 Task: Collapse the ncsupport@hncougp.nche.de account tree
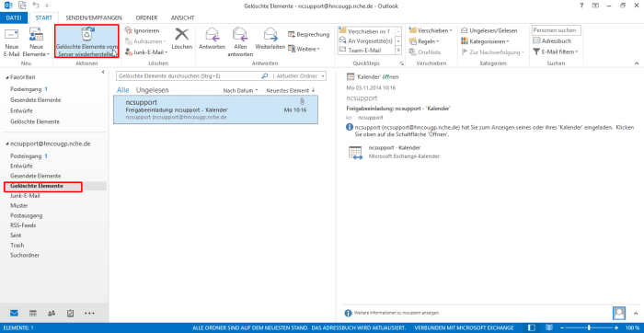click(7, 144)
